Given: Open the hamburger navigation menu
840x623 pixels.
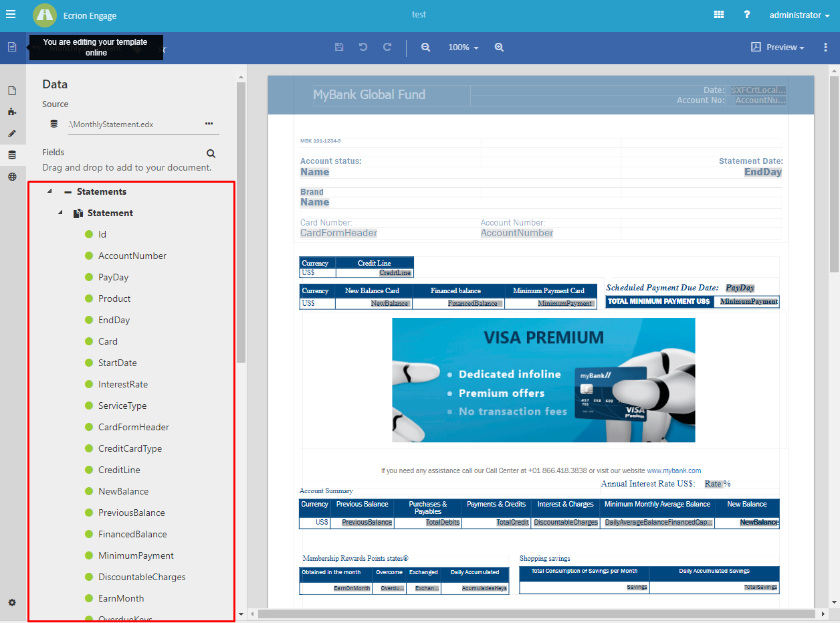Looking at the screenshot, I should [11, 15].
